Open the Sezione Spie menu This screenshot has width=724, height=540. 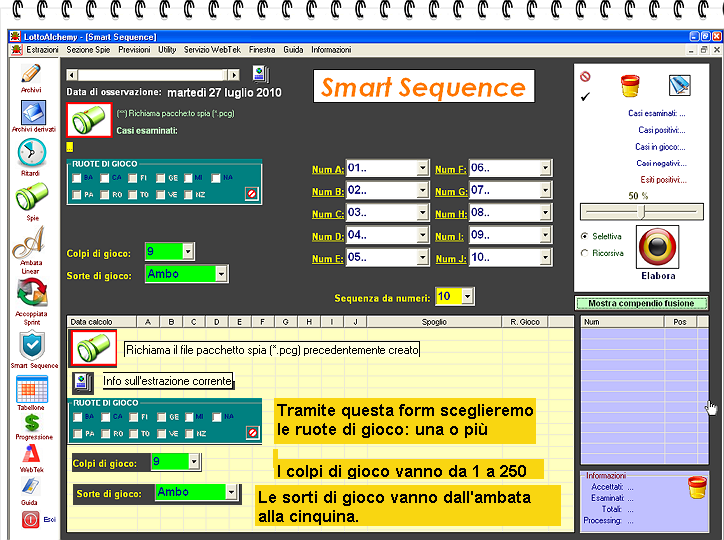(88, 49)
